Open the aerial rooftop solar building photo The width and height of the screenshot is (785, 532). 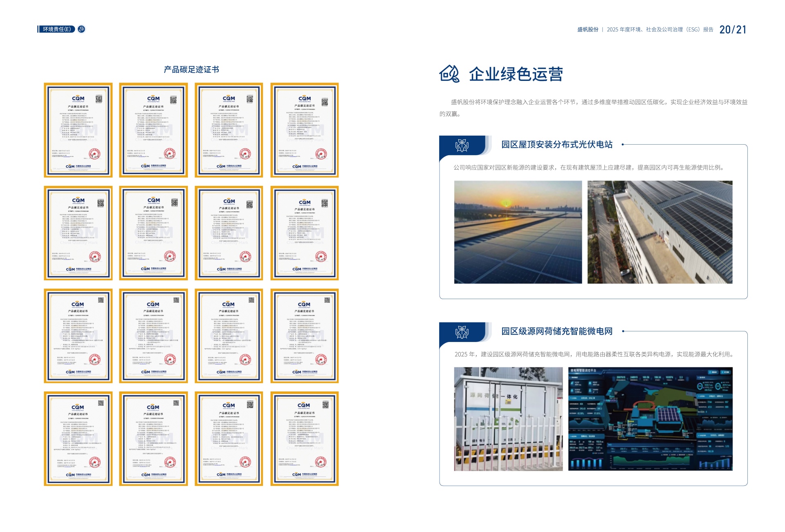[659, 232]
